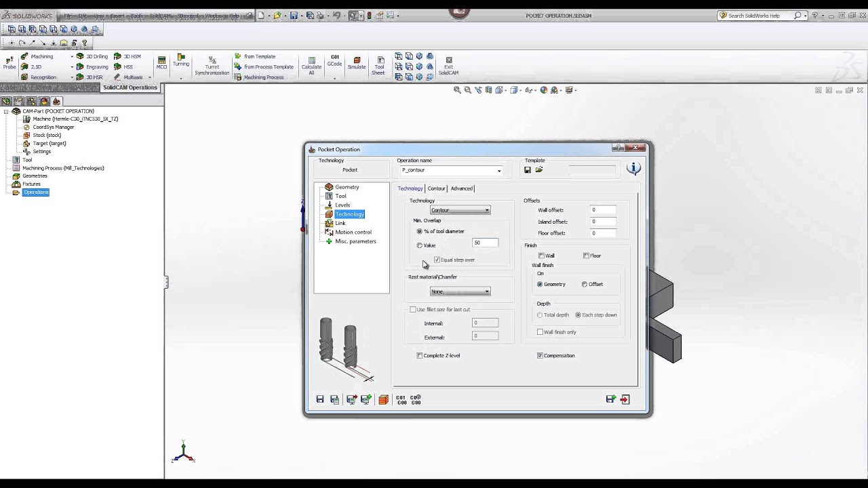The height and width of the screenshot is (488, 868).
Task: Toggle the Equal step over checkbox
Action: coord(437,260)
